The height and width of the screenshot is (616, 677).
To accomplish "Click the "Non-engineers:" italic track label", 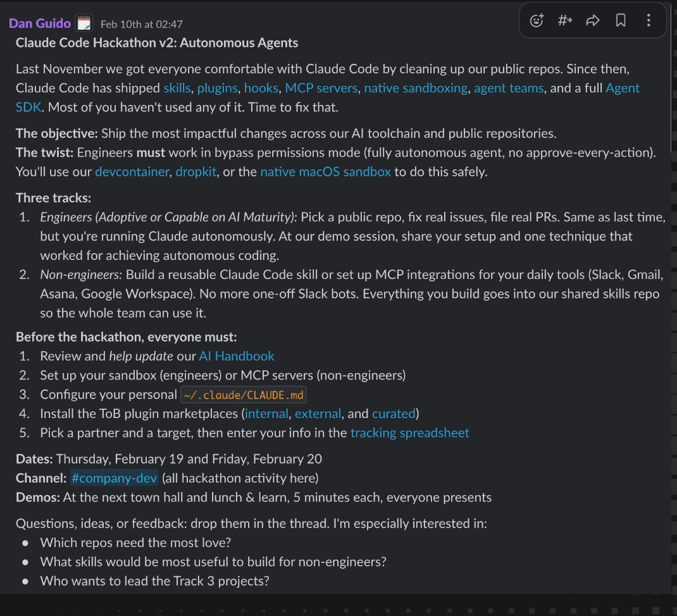I will pos(81,274).
